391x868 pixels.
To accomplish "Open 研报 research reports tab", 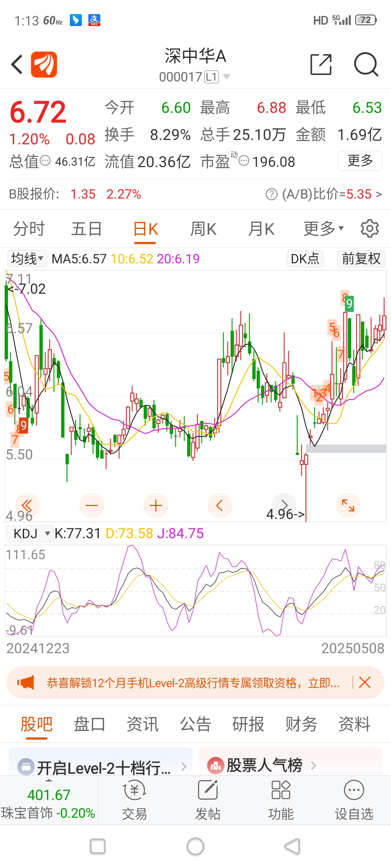I will pos(248,724).
